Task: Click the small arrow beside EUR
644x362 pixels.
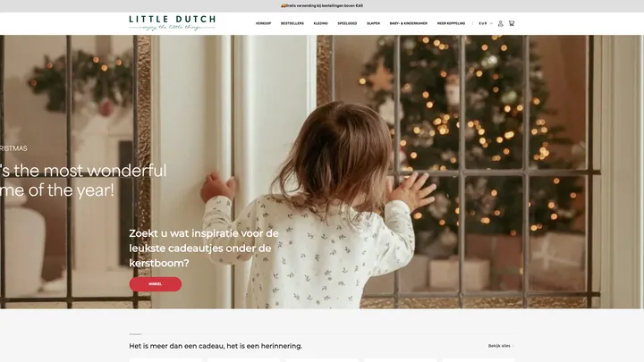Action: pos(491,23)
